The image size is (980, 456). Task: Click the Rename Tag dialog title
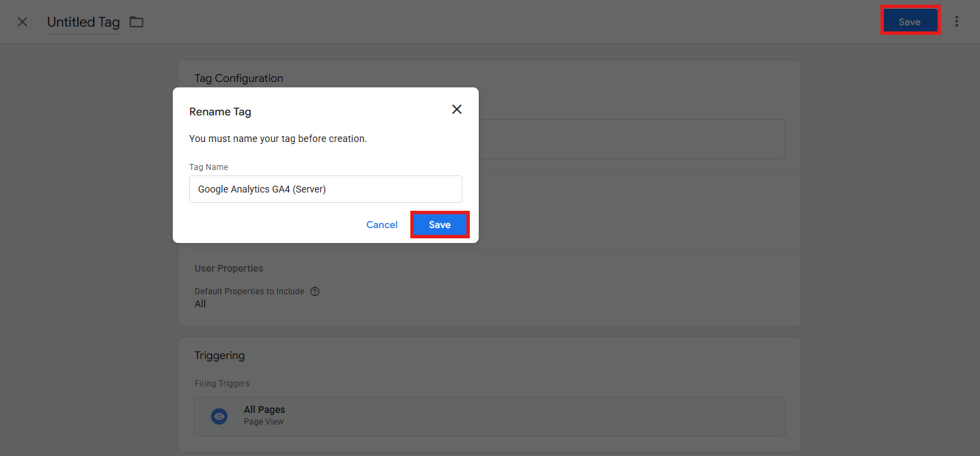click(220, 112)
